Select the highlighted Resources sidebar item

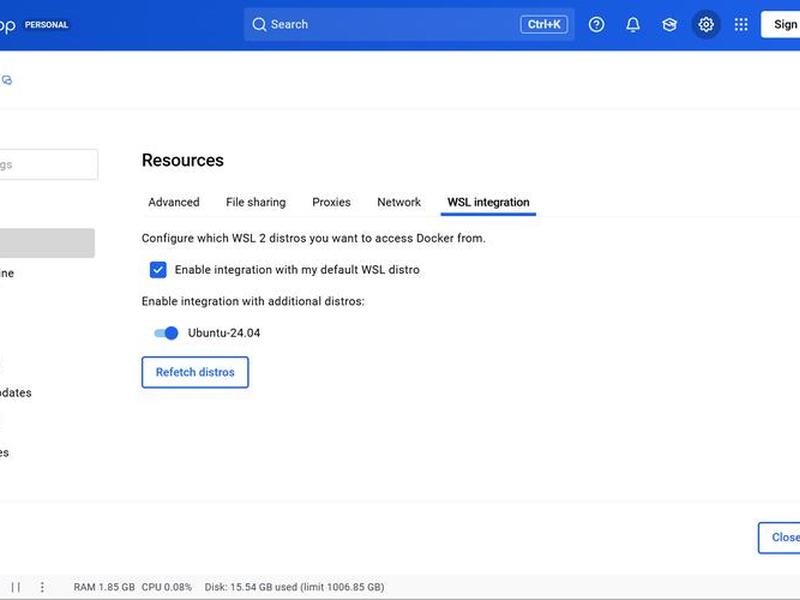tap(47, 243)
